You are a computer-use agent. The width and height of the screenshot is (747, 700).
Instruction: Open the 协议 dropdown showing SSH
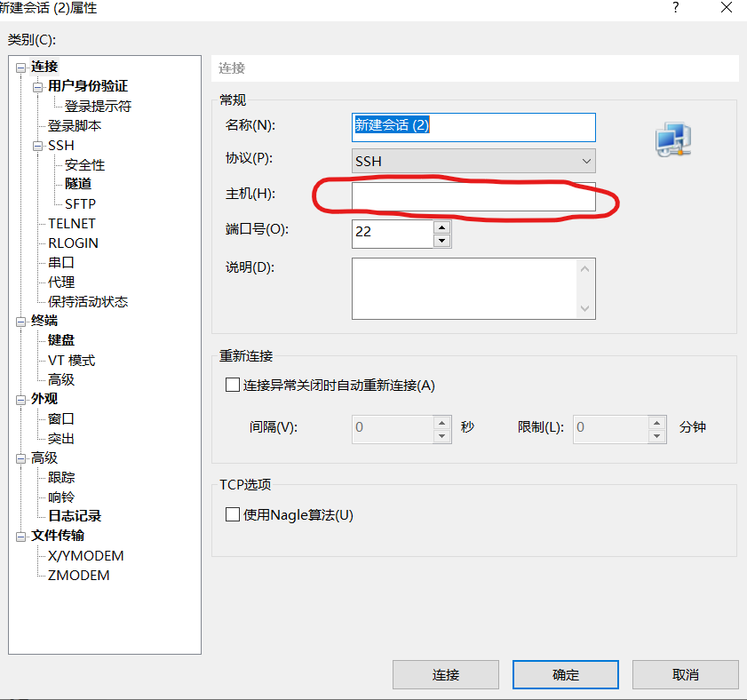tap(587, 161)
